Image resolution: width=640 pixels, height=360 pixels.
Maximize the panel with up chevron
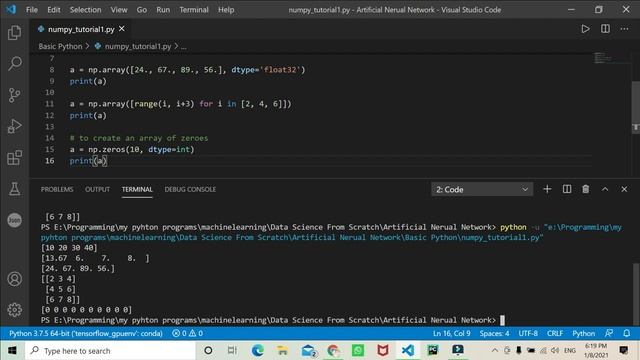pyautogui.click(x=605, y=189)
